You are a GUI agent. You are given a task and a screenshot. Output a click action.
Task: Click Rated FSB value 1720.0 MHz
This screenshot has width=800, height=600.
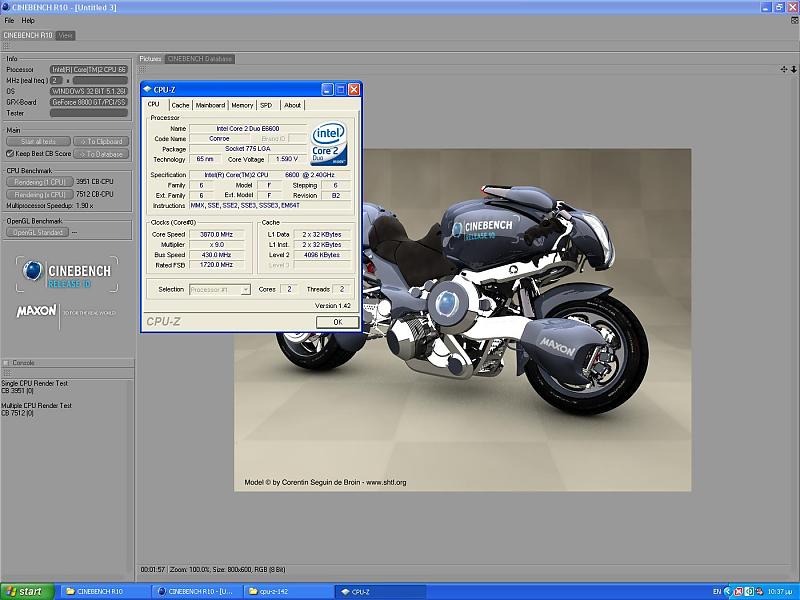coord(216,265)
